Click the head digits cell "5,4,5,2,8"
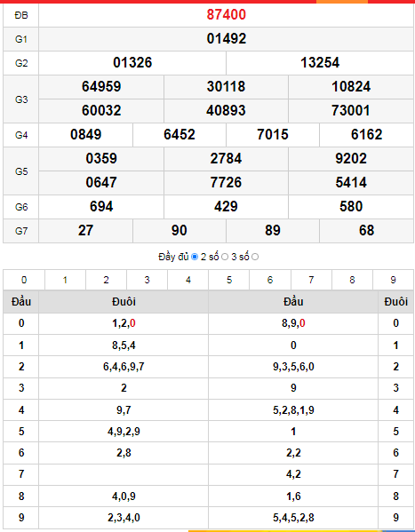This screenshot has height=532, width=415. click(293, 518)
